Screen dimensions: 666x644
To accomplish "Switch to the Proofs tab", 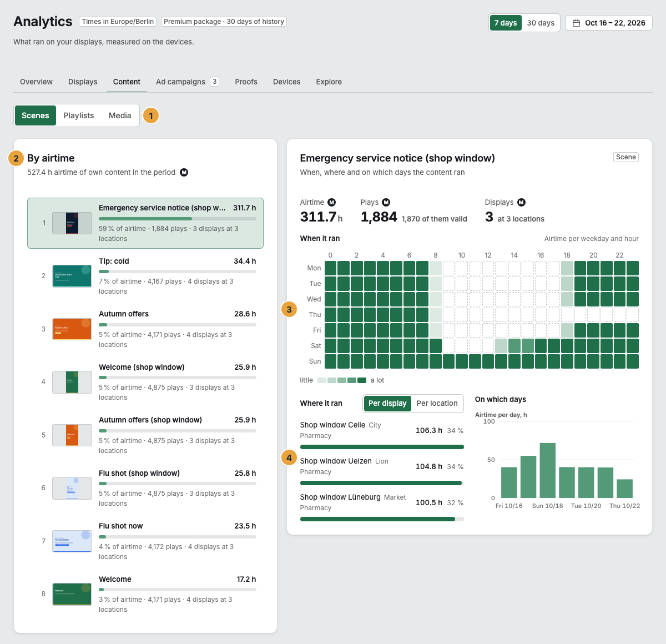I will (246, 82).
